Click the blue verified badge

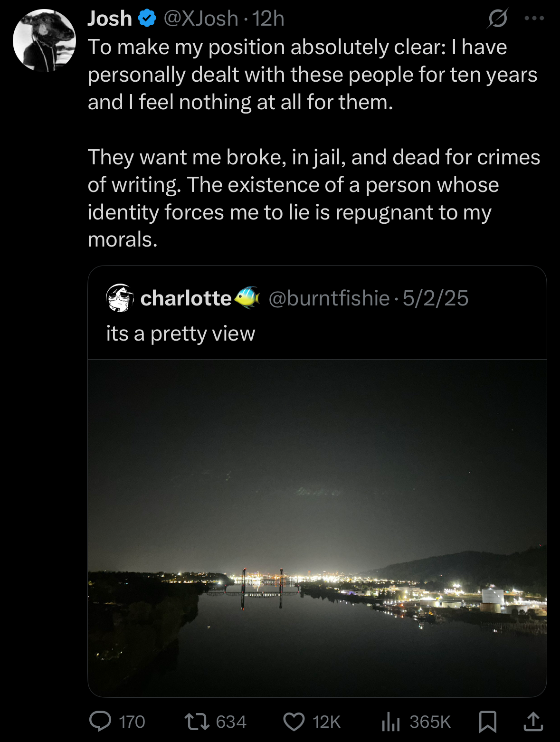147,19
